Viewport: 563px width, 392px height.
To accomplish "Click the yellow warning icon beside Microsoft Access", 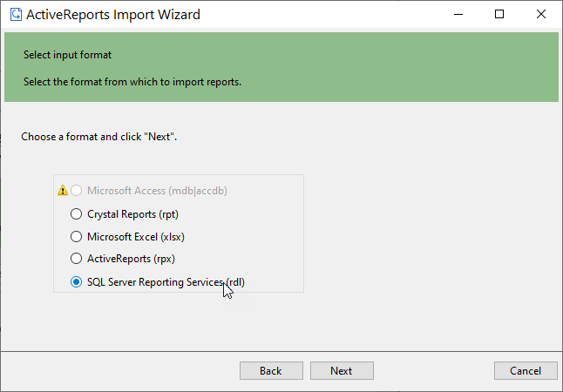I will pos(63,190).
